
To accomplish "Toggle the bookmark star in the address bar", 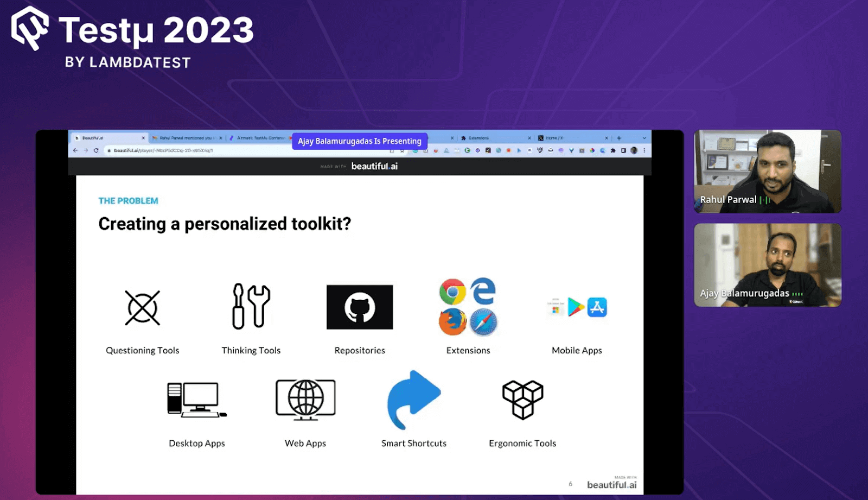I will point(404,150).
